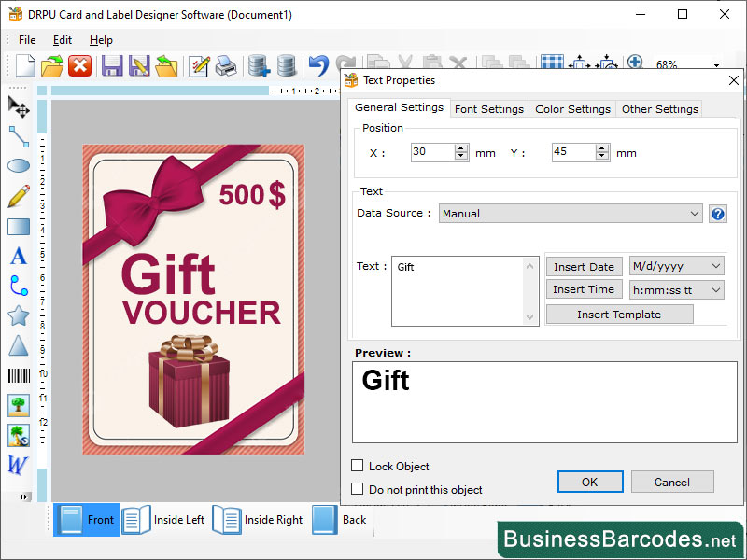Open a saved card design file
This screenshot has height=560, width=747.
point(52,65)
